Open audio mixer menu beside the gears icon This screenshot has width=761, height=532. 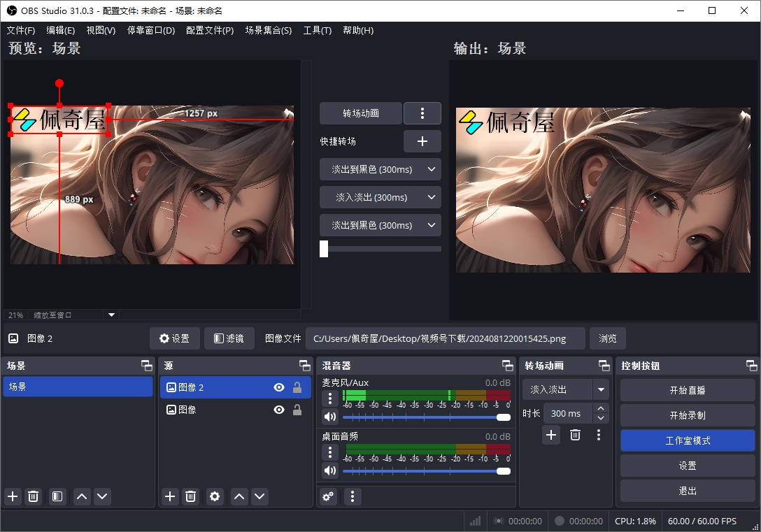[353, 496]
